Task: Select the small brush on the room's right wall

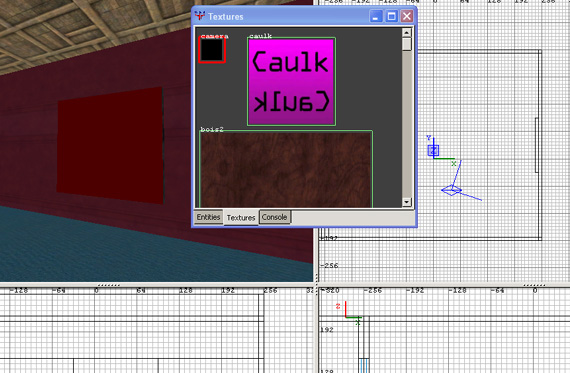Action: 537,145
